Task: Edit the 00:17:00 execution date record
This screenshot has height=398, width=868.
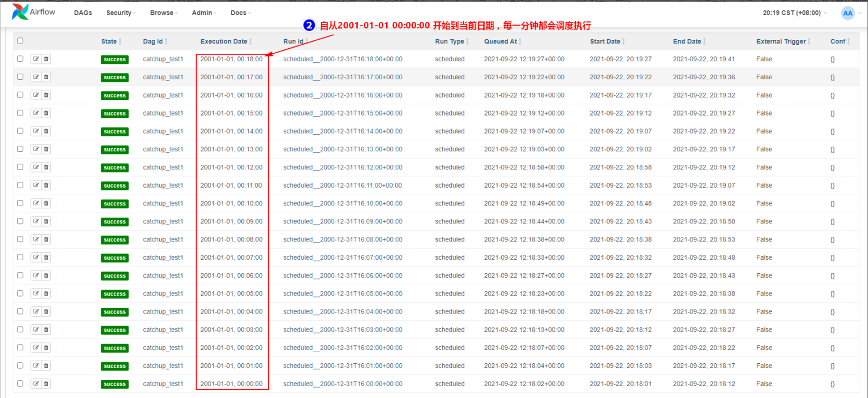Action: pyautogui.click(x=36, y=77)
